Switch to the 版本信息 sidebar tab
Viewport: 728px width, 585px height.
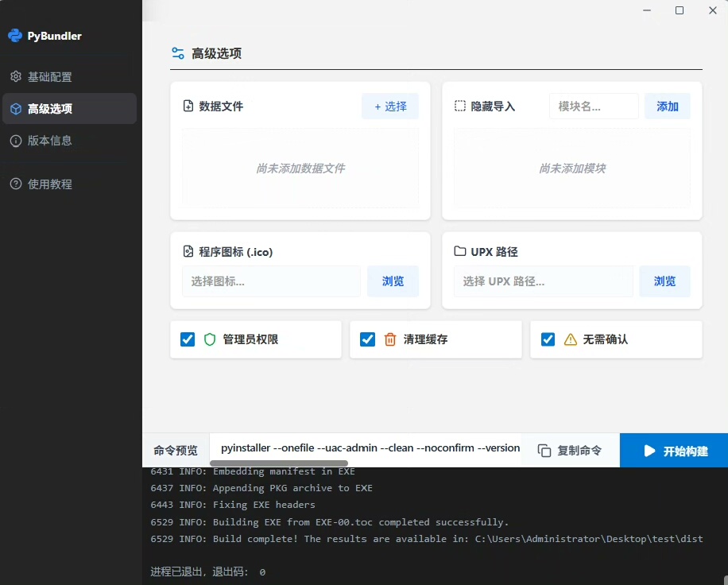pyautogui.click(x=50, y=141)
